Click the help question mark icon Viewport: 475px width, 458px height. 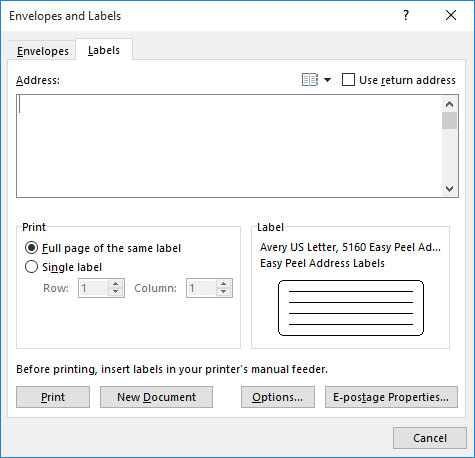click(x=406, y=15)
